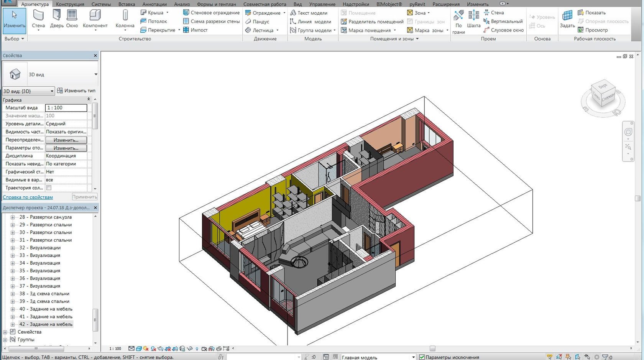Select the Импост mullion tool
Screen dimensions: 644x360
click(x=195, y=30)
